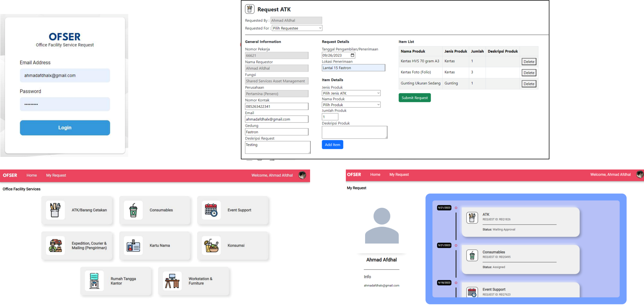Viewport: 644px width, 306px height.
Task: Open the ATK/Barang Cetakan service icon
Action: coord(55,210)
